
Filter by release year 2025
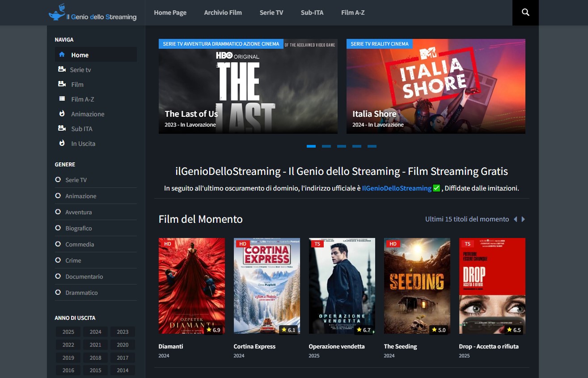pyautogui.click(x=68, y=332)
